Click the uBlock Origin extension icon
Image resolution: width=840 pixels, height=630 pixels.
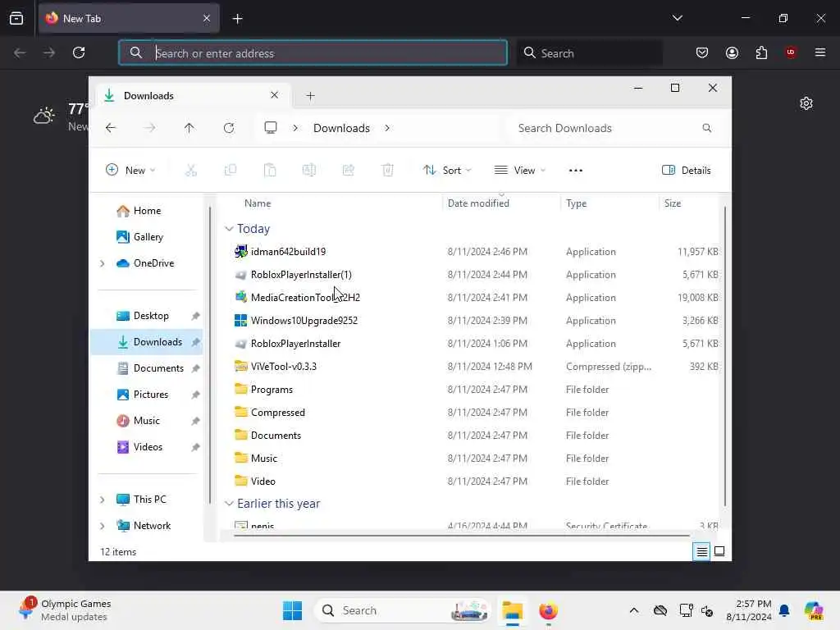pyautogui.click(x=791, y=52)
